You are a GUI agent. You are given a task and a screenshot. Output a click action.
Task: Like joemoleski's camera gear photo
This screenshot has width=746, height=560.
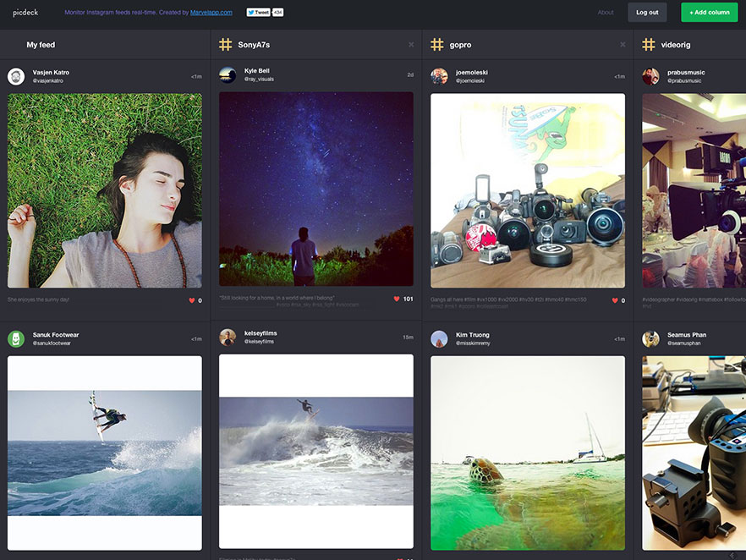615,300
